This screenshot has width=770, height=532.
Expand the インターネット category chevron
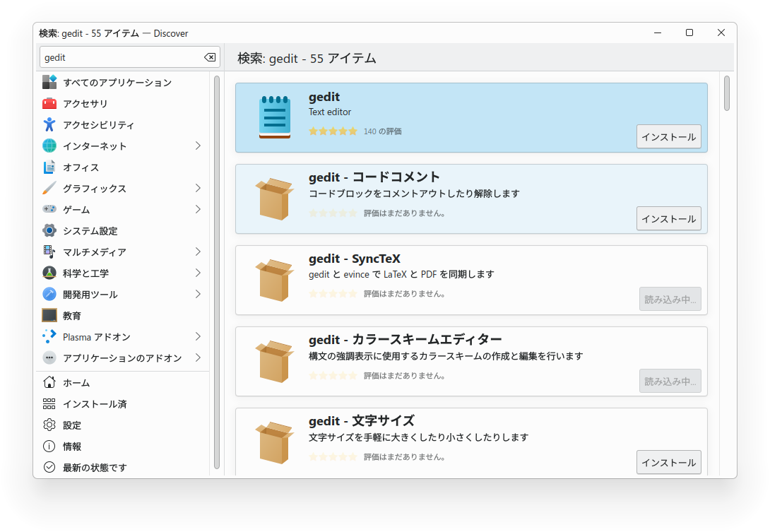click(x=198, y=146)
